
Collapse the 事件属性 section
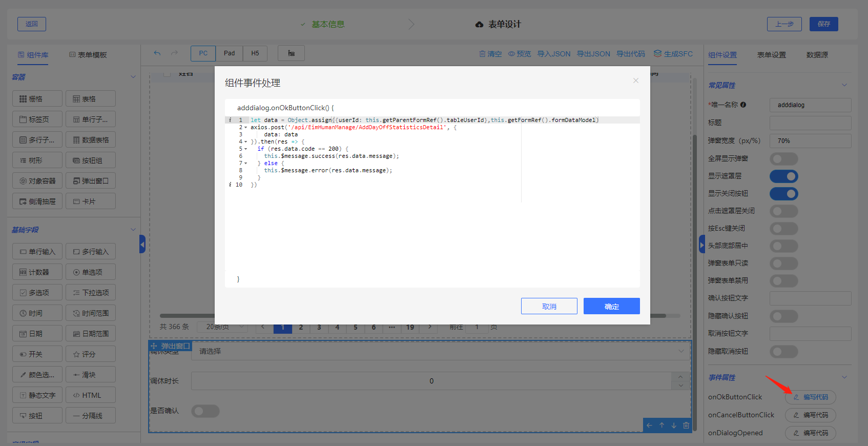coord(844,377)
